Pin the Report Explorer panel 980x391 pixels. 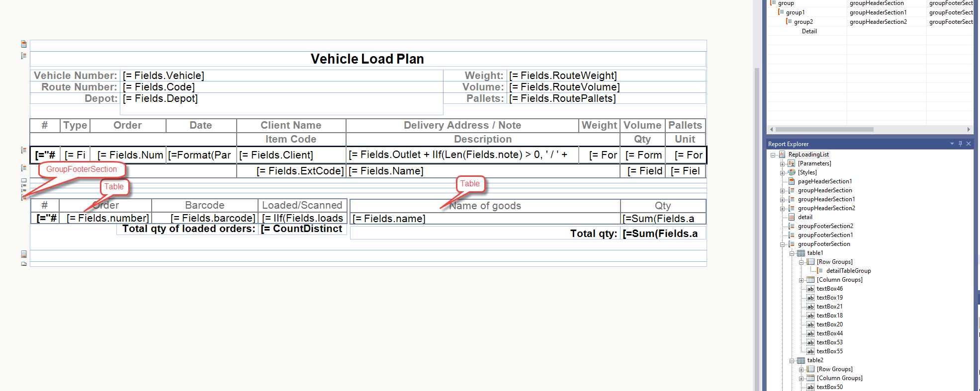pos(960,144)
